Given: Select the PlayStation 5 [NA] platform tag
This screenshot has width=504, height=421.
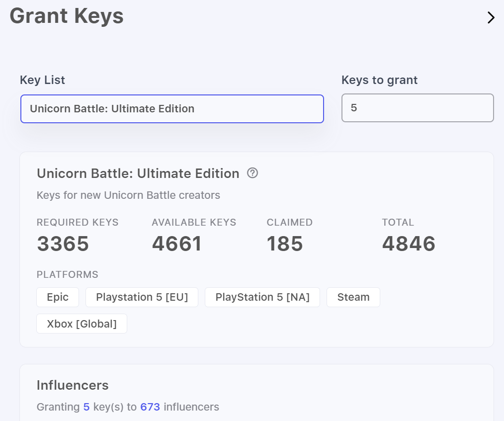Looking at the screenshot, I should (262, 297).
